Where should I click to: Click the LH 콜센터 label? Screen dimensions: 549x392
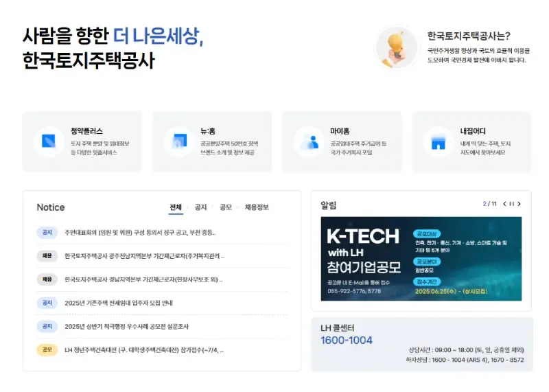pyautogui.click(x=338, y=328)
